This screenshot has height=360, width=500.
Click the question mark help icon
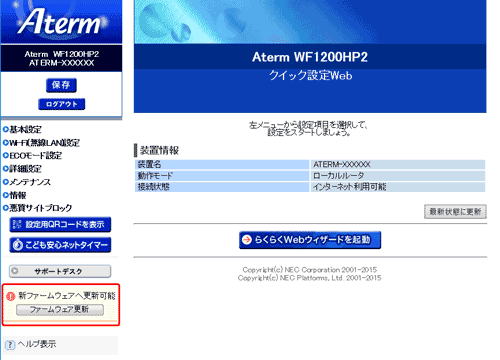[x=10, y=345]
